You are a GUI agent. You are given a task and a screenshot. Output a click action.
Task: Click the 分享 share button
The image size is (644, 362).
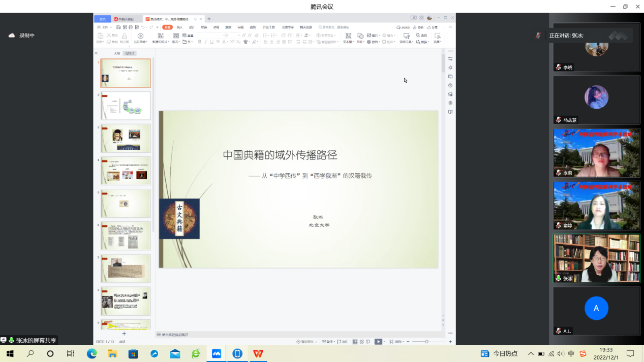click(433, 27)
